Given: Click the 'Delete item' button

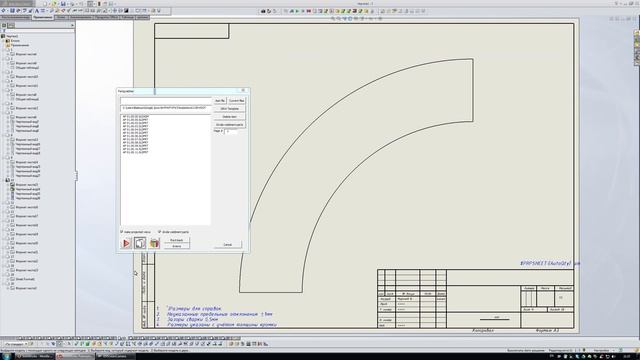Looking at the screenshot, I should [x=229, y=116].
